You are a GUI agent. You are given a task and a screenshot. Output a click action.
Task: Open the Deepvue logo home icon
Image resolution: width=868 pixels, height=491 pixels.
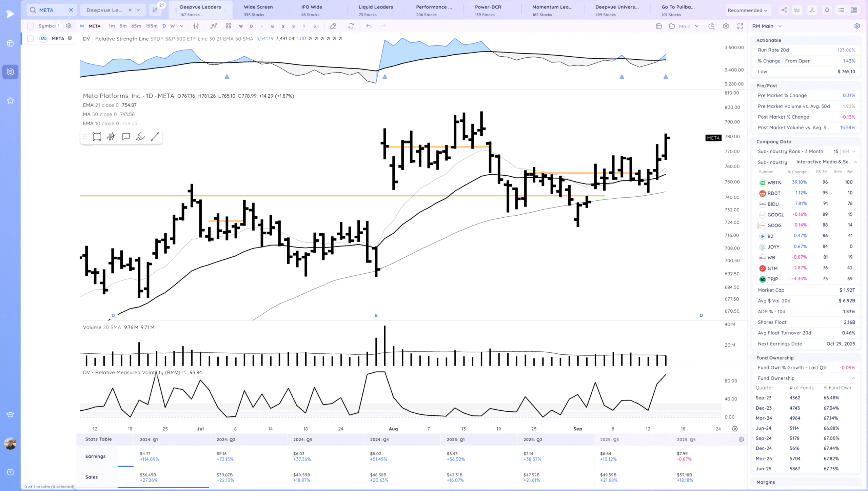10,14
